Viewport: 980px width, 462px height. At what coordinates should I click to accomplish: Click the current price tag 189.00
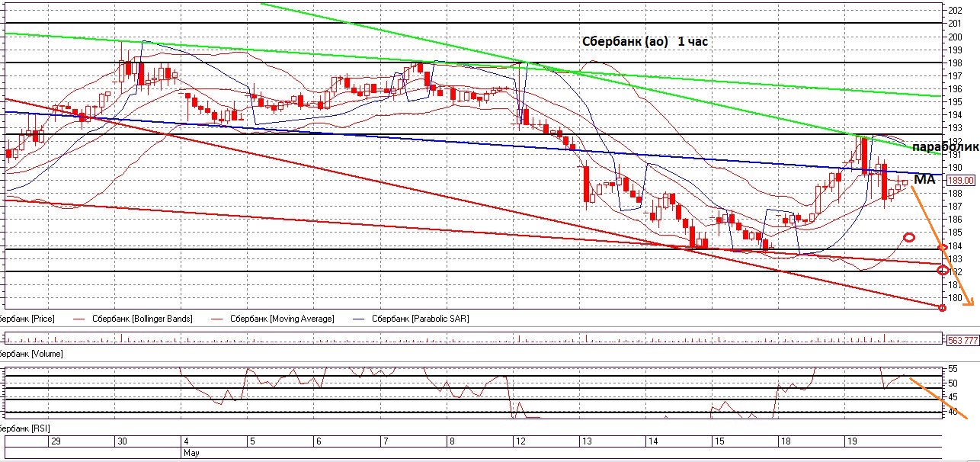(x=960, y=180)
